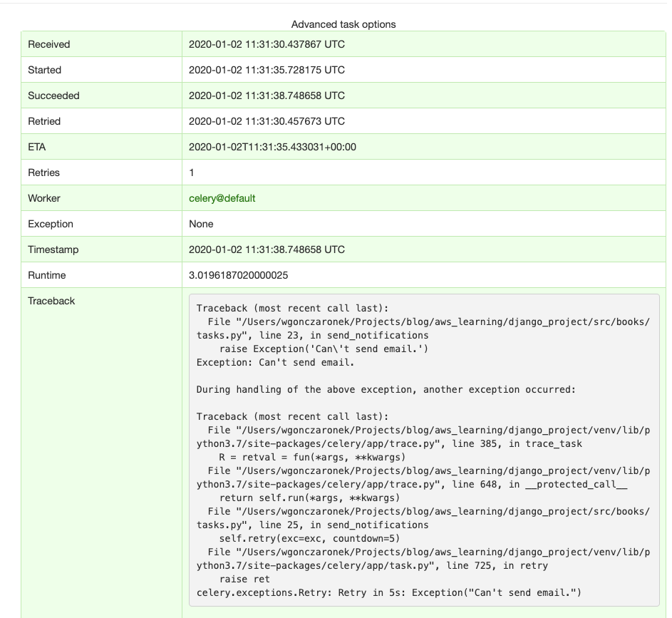Click the celery.exceptions.Retry final line
The image size is (672, 618).
point(389,592)
